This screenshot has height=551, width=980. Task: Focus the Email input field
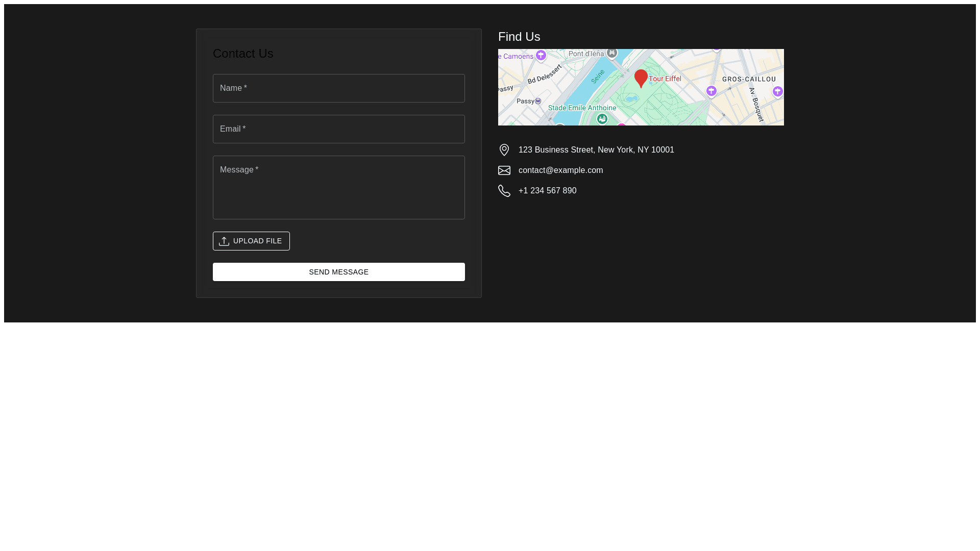coord(338,129)
